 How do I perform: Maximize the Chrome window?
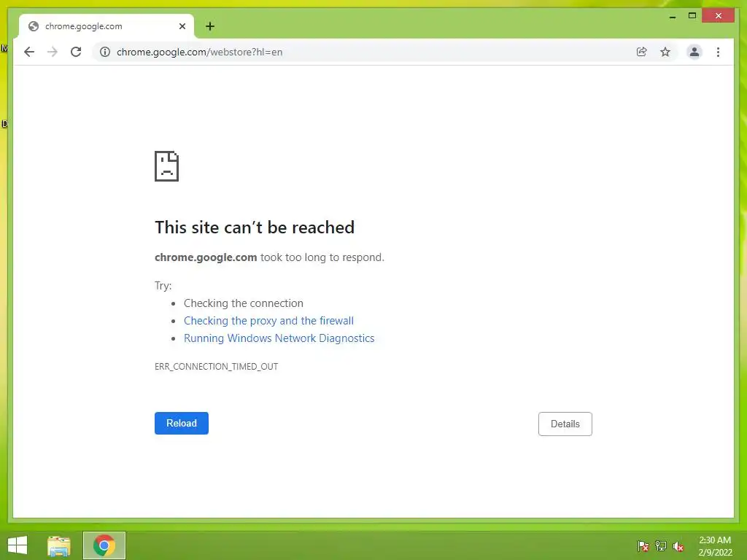692,16
